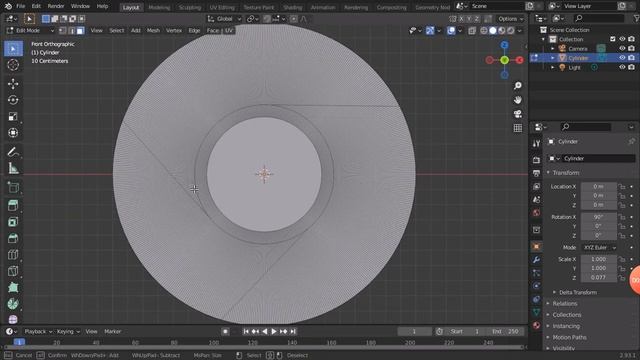Expand the Camera item in outliner
This screenshot has width=640, height=360.
[x=553, y=49]
